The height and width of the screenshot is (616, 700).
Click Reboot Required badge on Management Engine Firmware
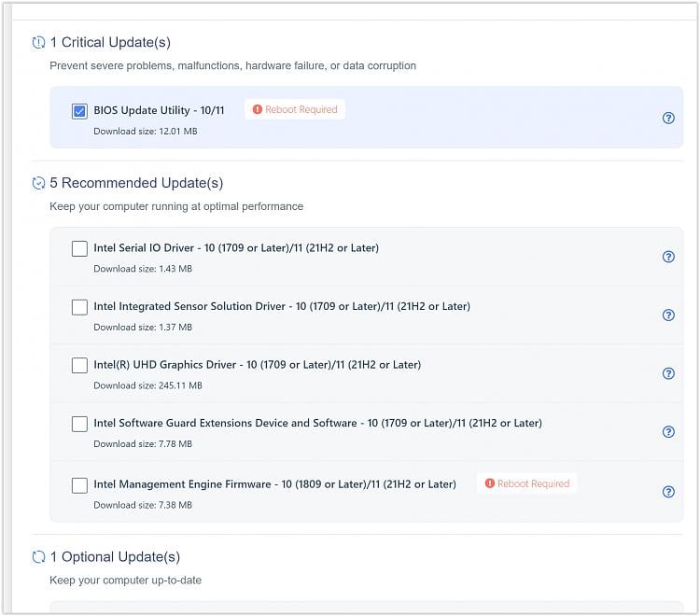(x=527, y=483)
